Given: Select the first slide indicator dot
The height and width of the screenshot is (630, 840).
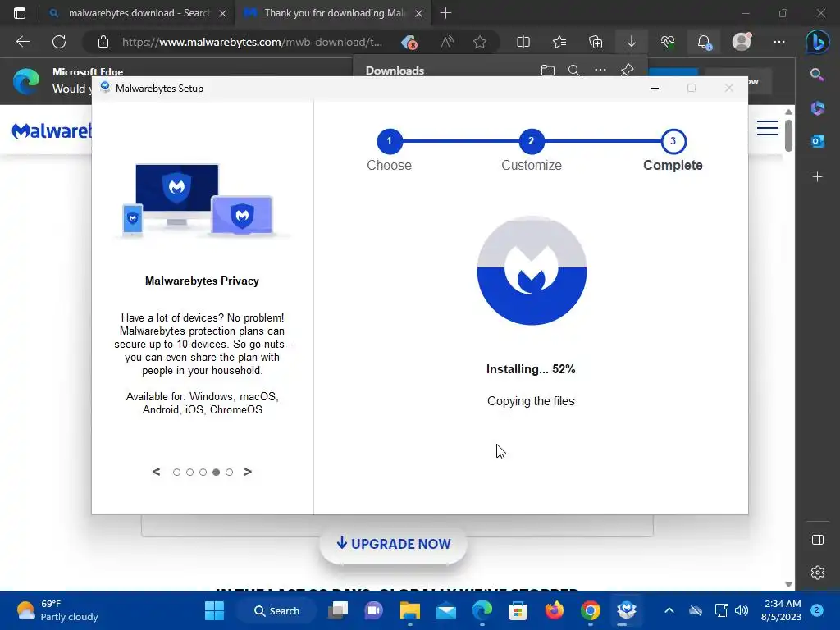Looking at the screenshot, I should (177, 472).
